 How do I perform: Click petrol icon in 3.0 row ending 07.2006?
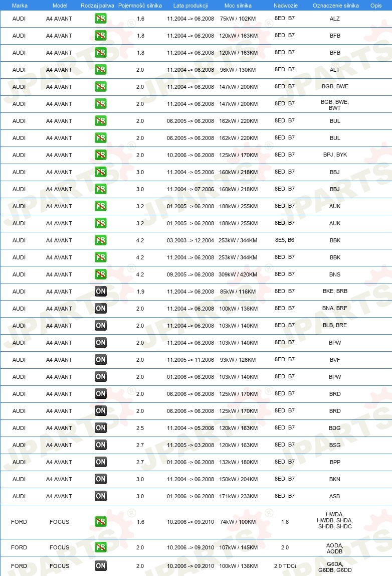(x=101, y=189)
